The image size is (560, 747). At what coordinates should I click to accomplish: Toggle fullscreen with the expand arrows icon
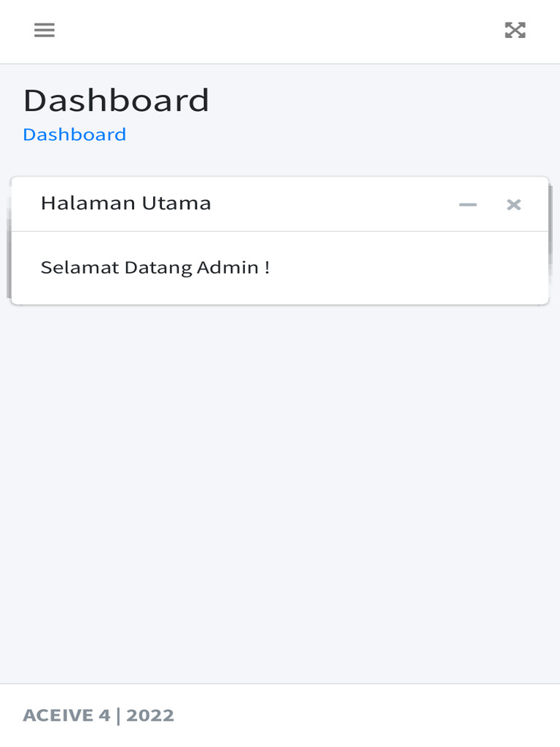[515, 30]
